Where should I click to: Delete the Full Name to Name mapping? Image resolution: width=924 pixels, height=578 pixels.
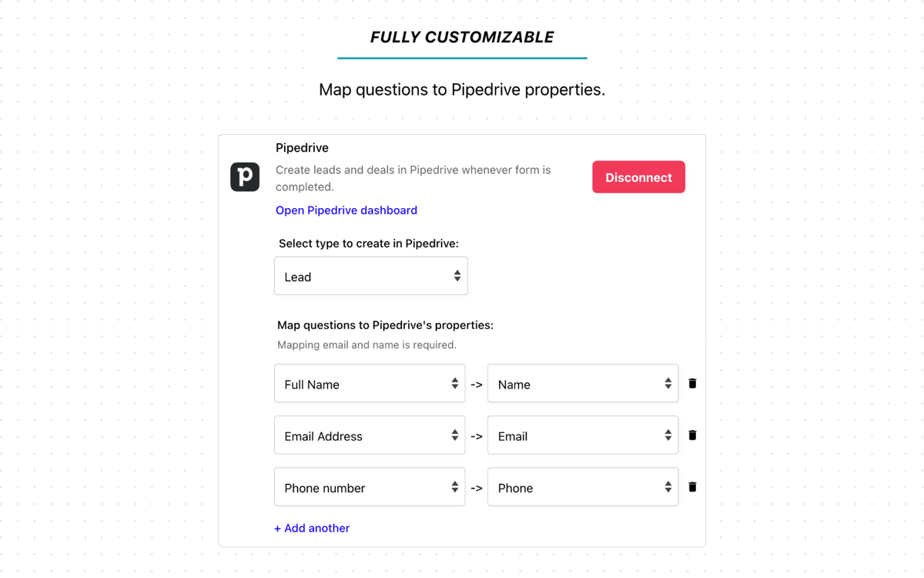coord(692,383)
